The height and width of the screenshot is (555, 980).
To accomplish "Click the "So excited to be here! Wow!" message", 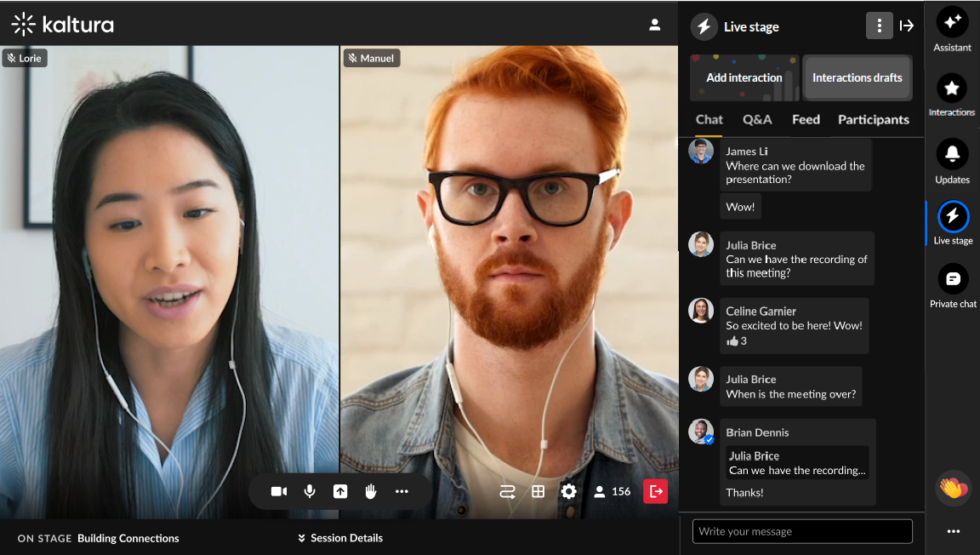I will (794, 325).
